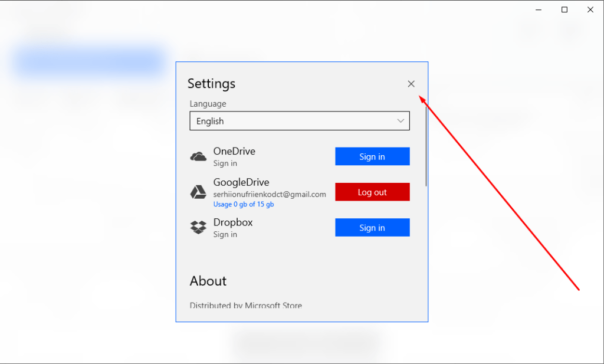Click the connected Gmail address text
The height and width of the screenshot is (364, 604).
270,194
